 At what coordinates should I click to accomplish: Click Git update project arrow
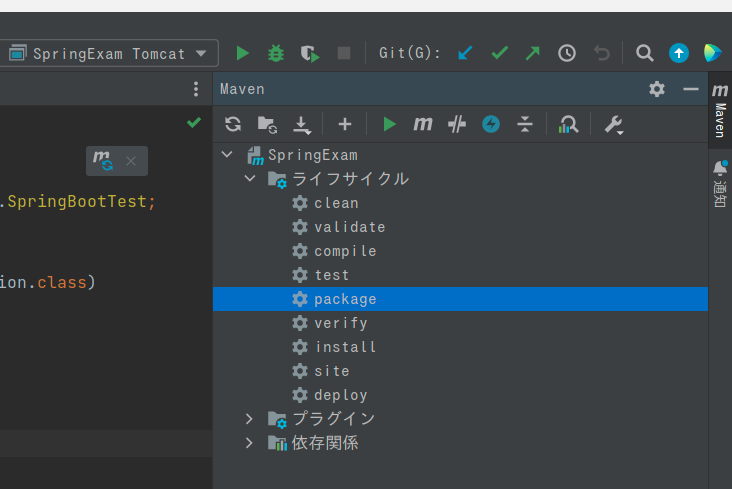tap(465, 53)
